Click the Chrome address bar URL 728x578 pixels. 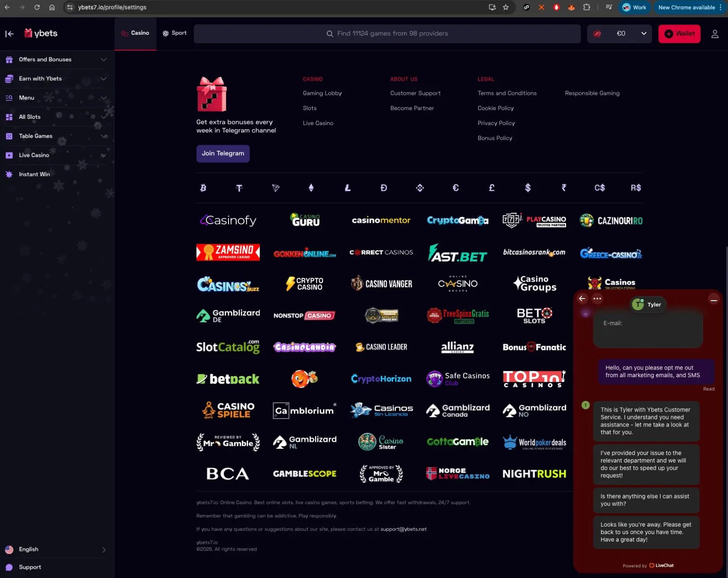112,7
